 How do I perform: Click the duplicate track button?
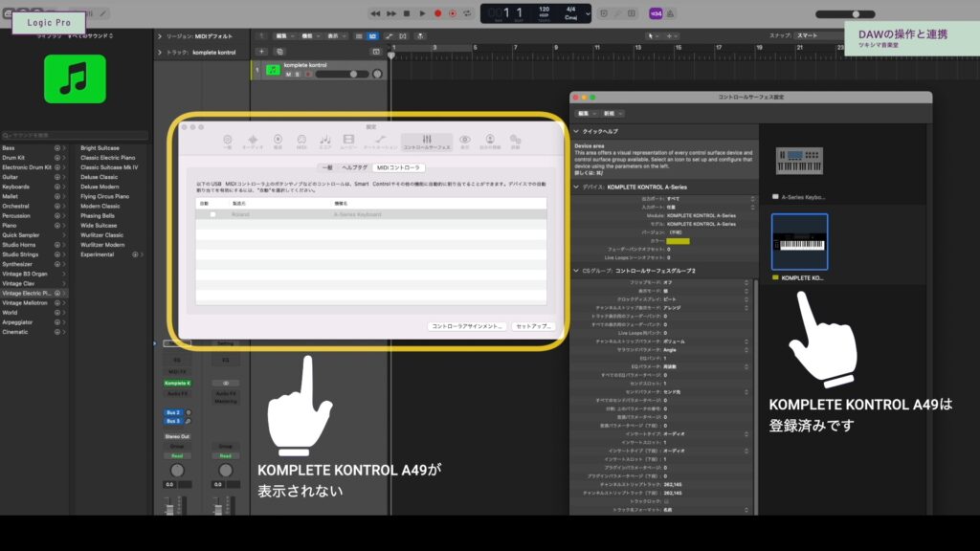tap(279, 52)
